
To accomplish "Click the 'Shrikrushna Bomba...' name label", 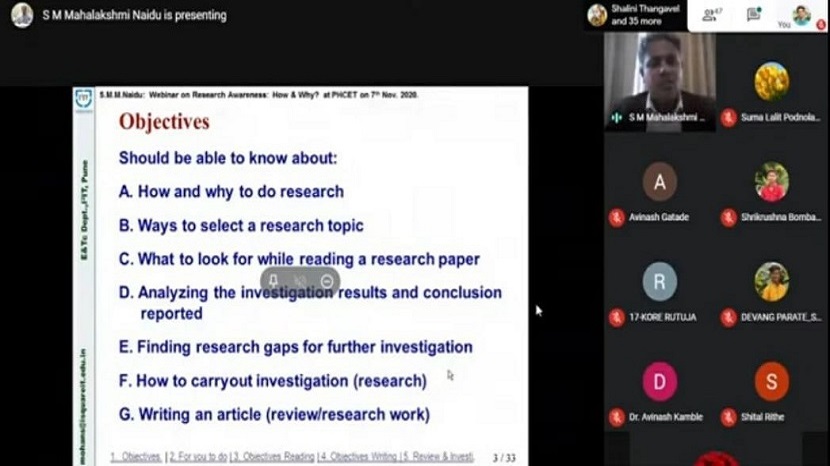I will 781,218.
